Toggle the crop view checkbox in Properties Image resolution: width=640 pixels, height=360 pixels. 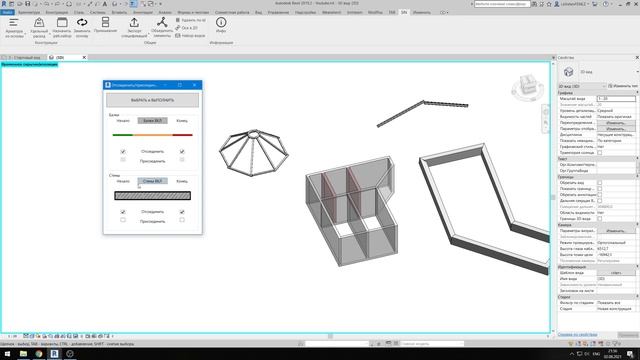click(x=600, y=183)
